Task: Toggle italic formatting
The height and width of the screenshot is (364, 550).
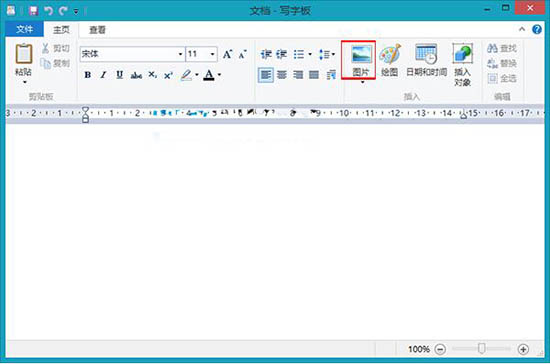Action: [103, 75]
